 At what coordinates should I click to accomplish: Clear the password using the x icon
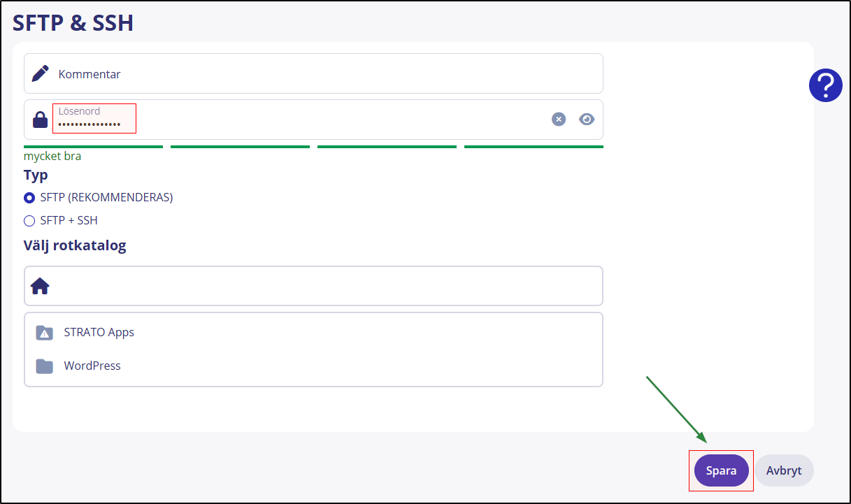pyautogui.click(x=558, y=119)
